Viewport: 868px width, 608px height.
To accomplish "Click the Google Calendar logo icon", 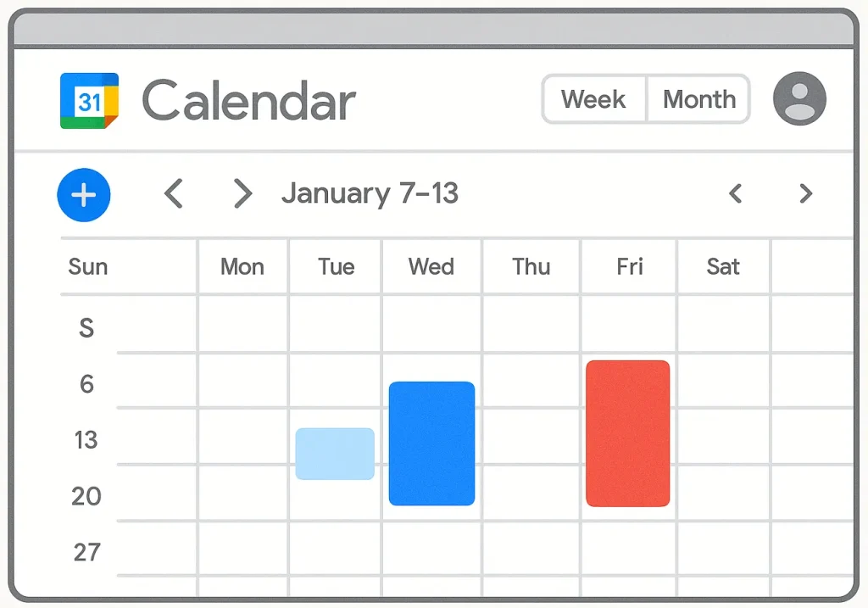I will [89, 101].
